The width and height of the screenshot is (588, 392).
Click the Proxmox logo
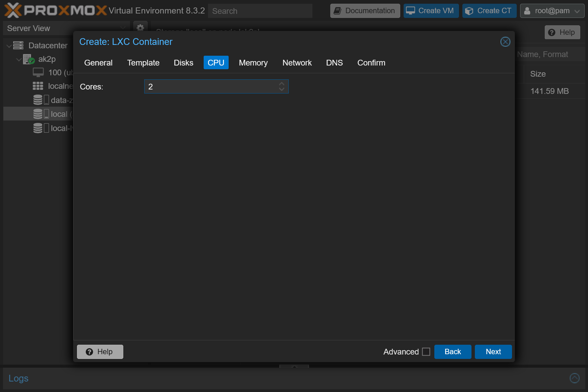point(55,10)
